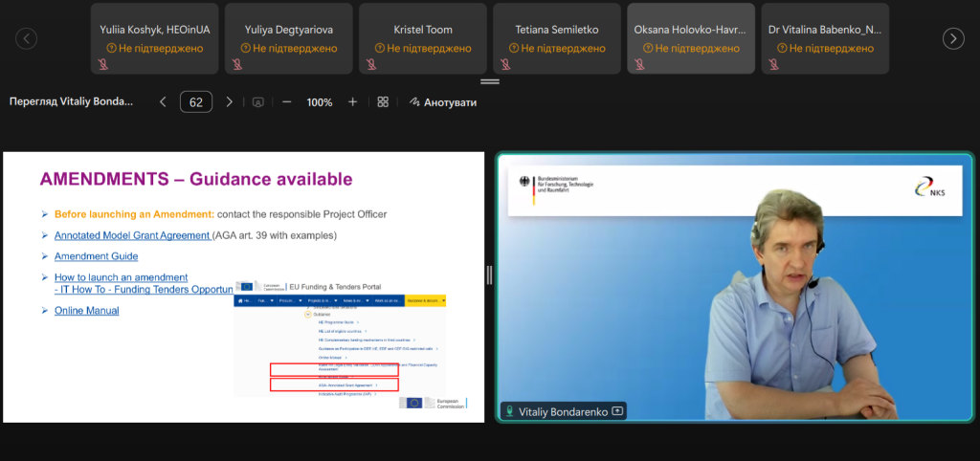The height and width of the screenshot is (461, 980).
Task: Click muted mic icon on Dr Vitalina Babenko tile
Action: coord(773,64)
